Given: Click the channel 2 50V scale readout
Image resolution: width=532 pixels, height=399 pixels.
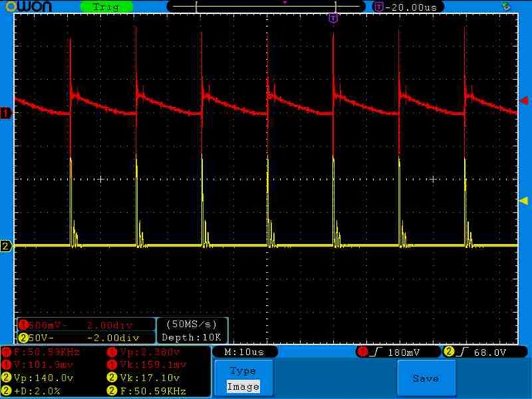Looking at the screenshot, I should 86,337.
